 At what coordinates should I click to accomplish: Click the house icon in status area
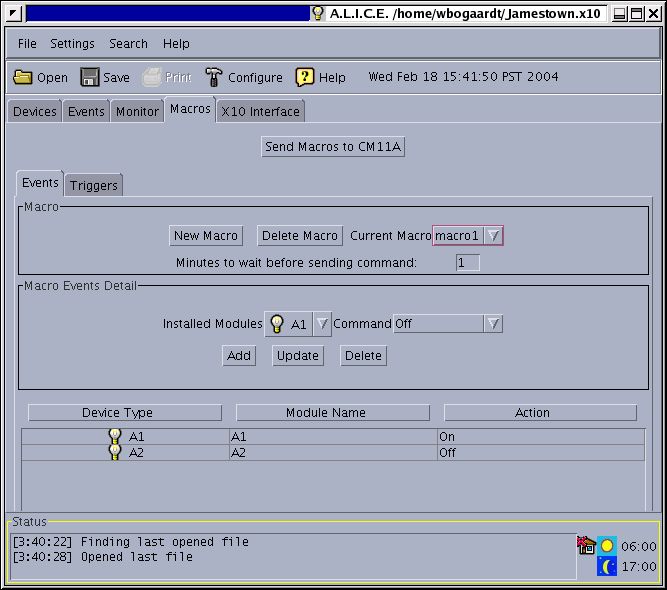point(586,545)
